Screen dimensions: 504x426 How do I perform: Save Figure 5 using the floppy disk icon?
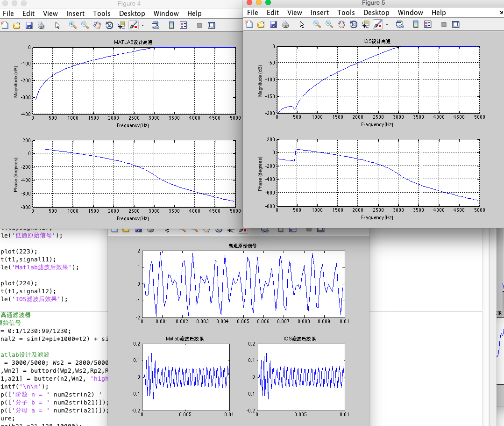[273, 24]
